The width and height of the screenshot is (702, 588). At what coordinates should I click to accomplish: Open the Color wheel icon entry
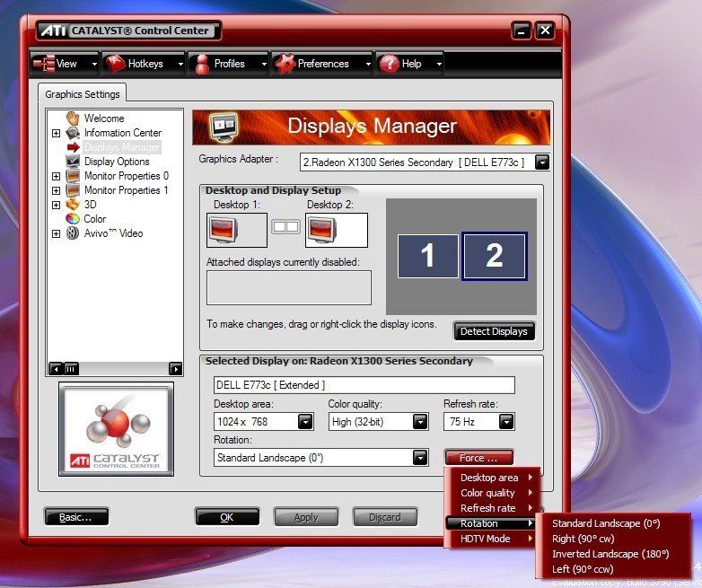pos(73,219)
